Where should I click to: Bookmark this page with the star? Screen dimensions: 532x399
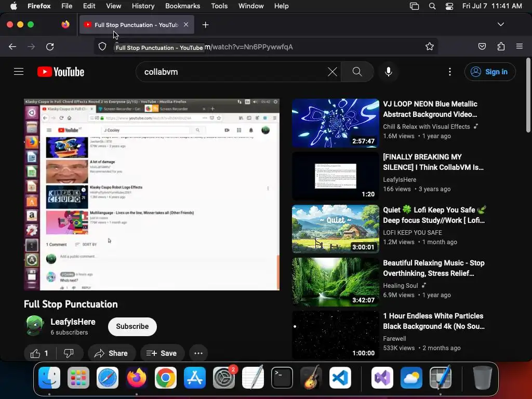point(430,46)
